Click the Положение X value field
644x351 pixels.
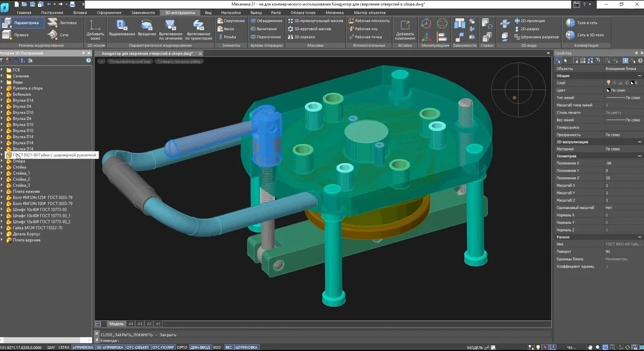coord(621,164)
